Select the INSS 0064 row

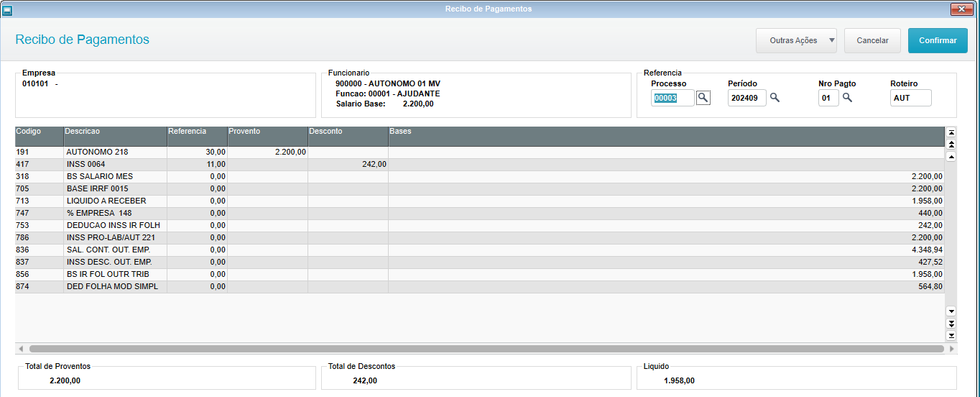click(x=480, y=165)
